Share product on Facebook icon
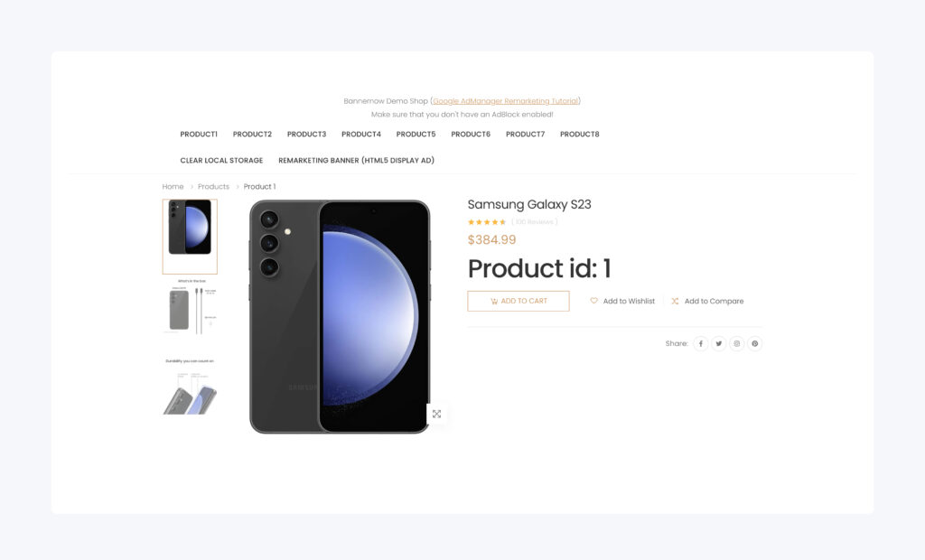 [700, 343]
